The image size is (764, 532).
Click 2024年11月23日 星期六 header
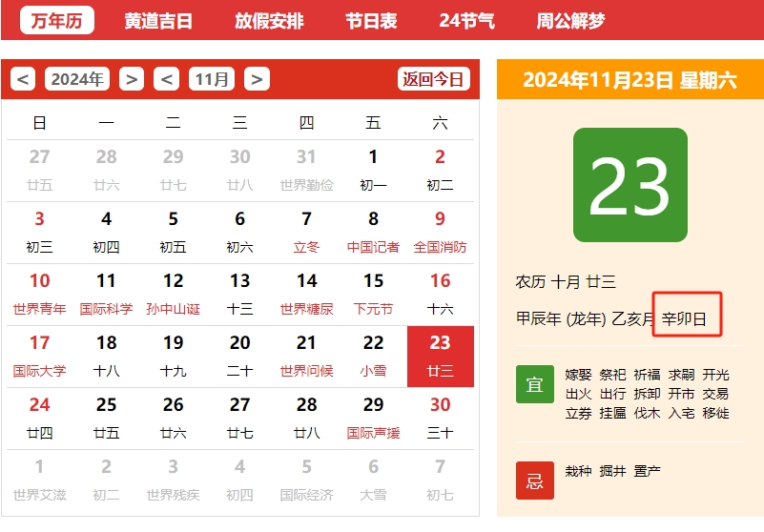[630, 80]
